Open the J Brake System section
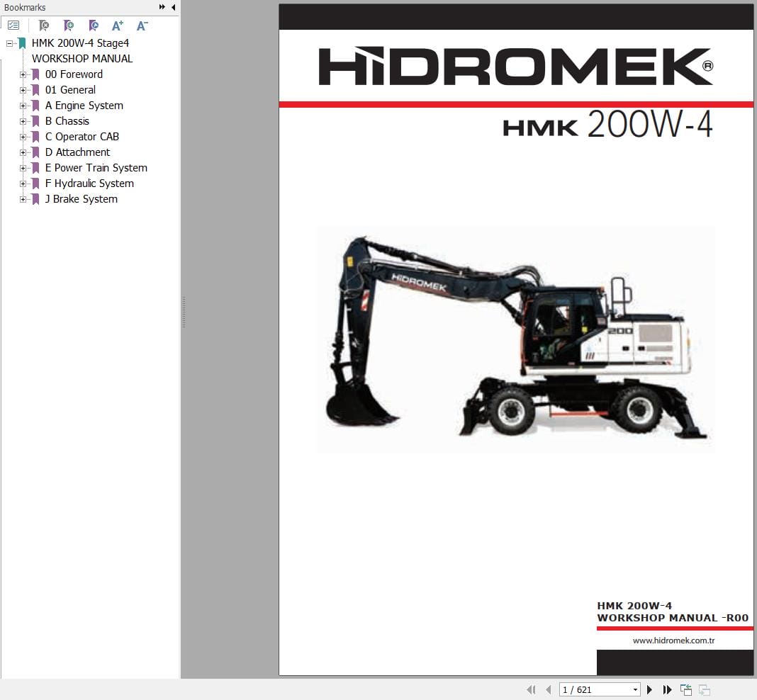 pyautogui.click(x=81, y=199)
